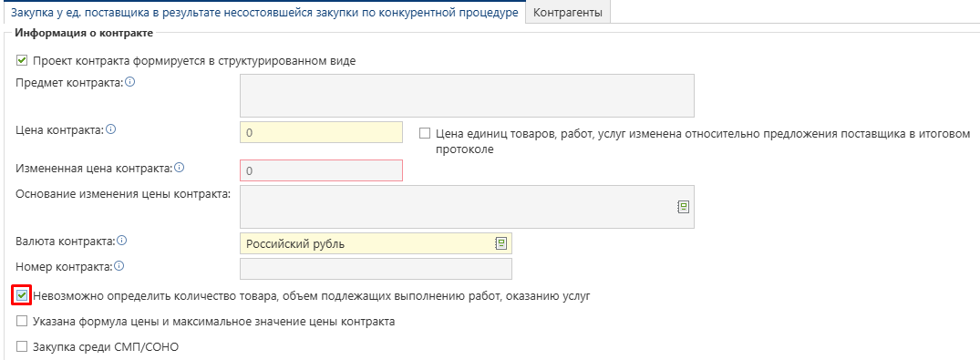Open reference list icon in Основание изменения field
980x360 pixels.
[683, 207]
